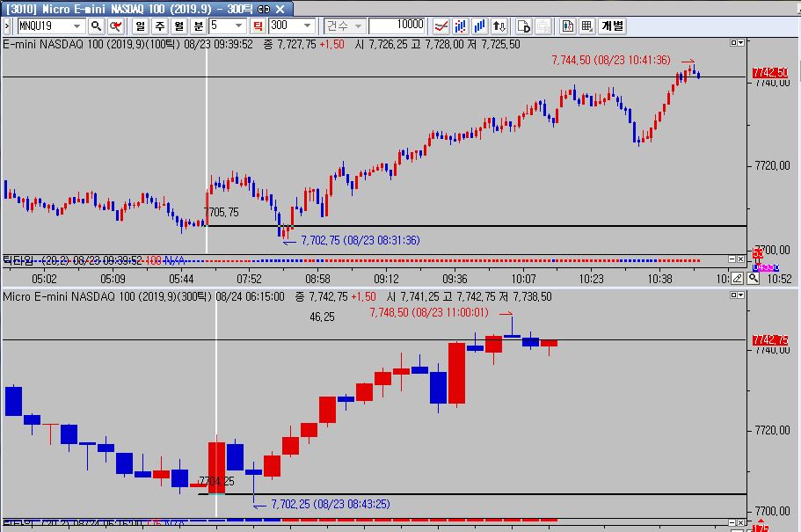Image resolution: width=801 pixels, height=532 pixels.
Task: Open the MNQU19 symbol dropdown
Action: [x=77, y=26]
